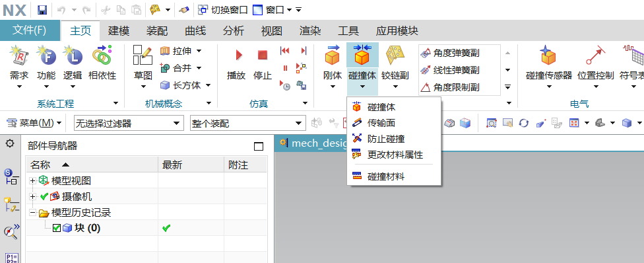Image resolution: width=644 pixels, height=263 pixels.
Task: Click the Save icon in quick access toolbar
Action: 42,9
